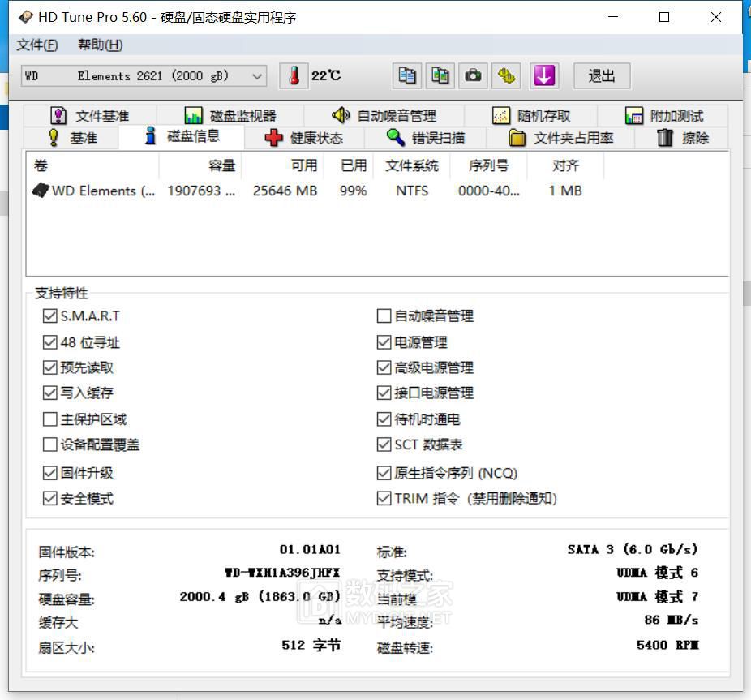Screen dimensions: 751x700
Task: Toggle the 安全模式 checkbox
Action: click(49, 498)
